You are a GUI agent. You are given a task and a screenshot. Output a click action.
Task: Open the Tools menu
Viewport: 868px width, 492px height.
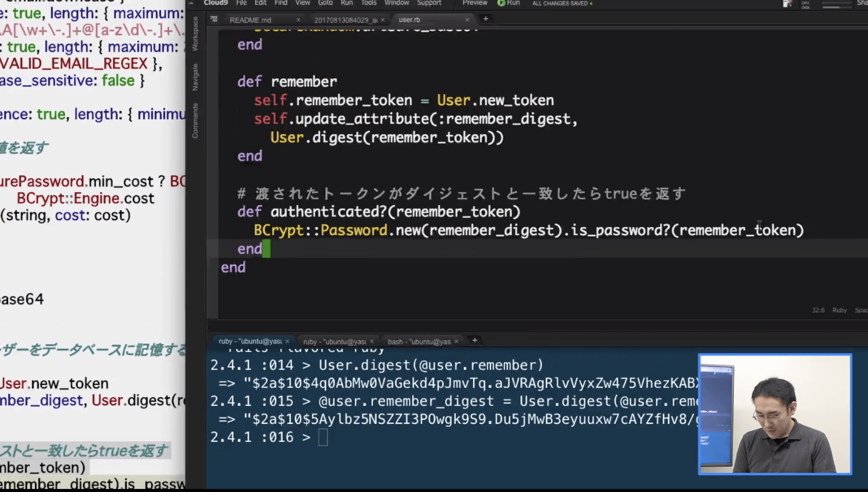368,3
